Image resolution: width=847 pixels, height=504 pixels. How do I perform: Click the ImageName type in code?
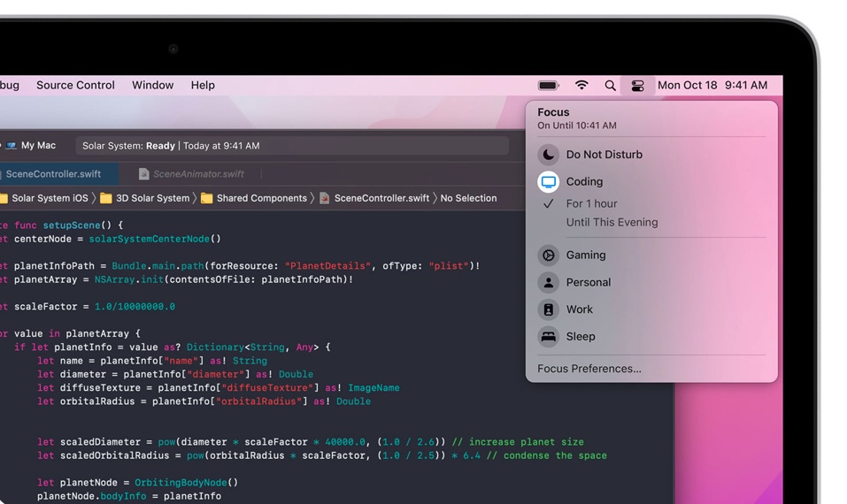point(373,388)
